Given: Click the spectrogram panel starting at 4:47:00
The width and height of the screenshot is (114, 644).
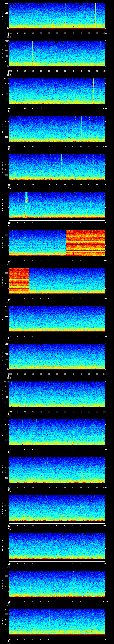Looking at the screenshot, I should coord(57,129).
